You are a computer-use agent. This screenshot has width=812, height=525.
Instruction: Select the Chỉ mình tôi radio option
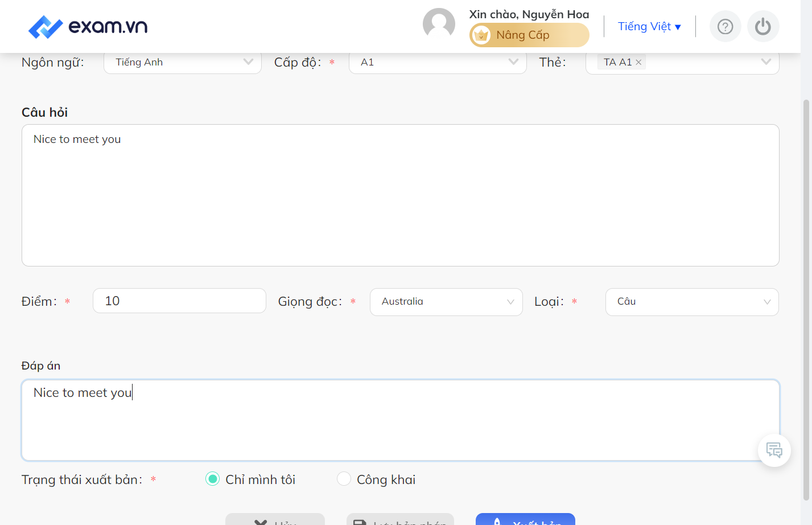tap(212, 479)
